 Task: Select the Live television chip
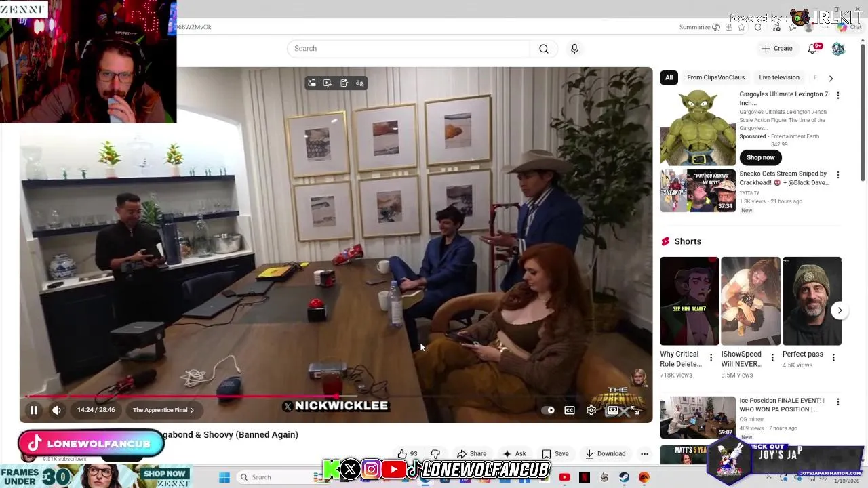779,77
